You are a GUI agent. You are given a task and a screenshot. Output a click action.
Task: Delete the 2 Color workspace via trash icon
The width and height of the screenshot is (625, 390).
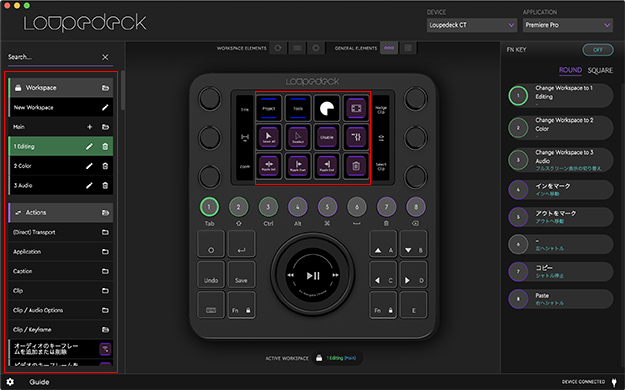(x=105, y=166)
